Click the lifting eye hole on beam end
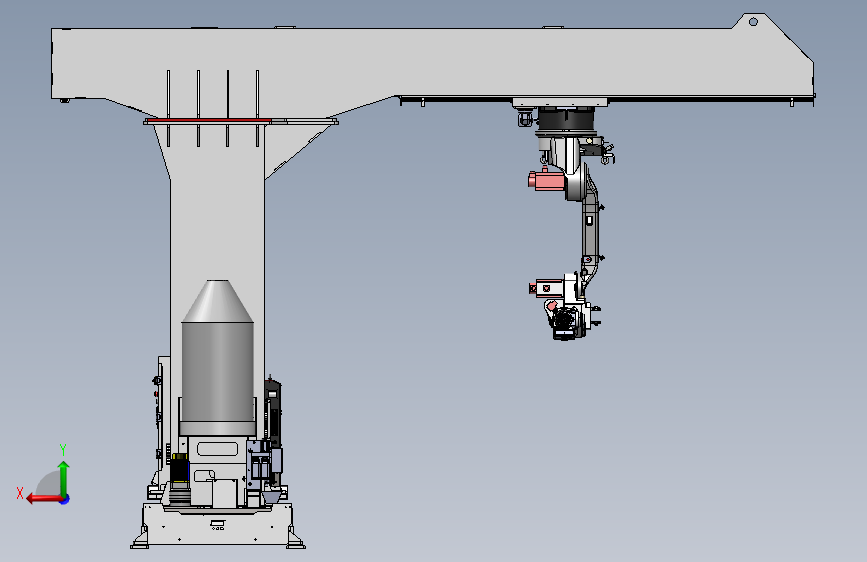This screenshot has height=562, width=867. pyautogui.click(x=753, y=22)
